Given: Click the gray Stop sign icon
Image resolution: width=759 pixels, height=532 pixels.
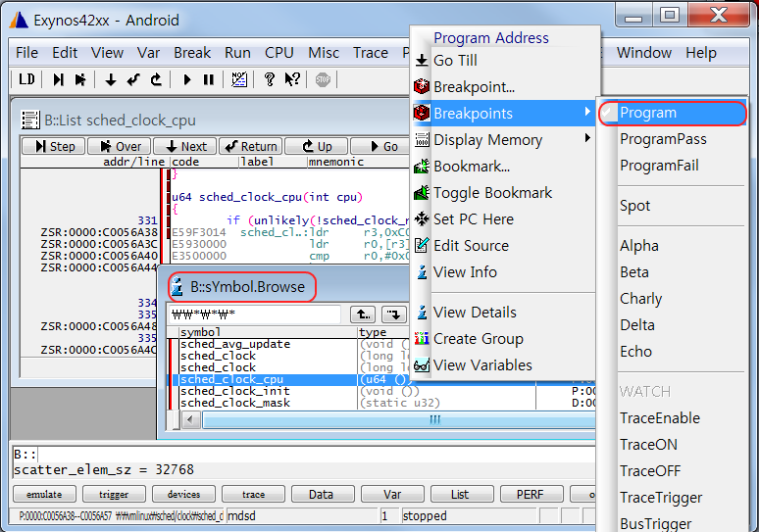Looking at the screenshot, I should click(x=323, y=79).
